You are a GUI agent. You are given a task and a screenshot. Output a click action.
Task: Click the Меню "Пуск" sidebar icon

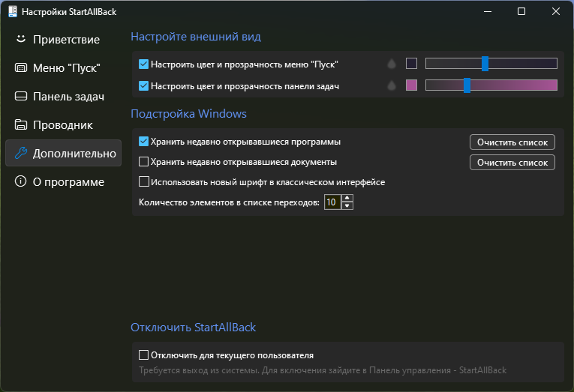pos(20,67)
